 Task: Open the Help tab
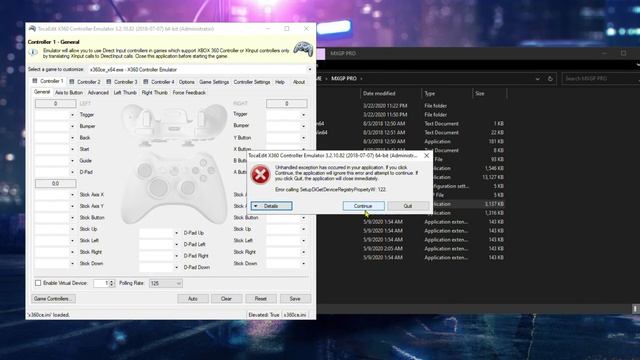(280, 82)
